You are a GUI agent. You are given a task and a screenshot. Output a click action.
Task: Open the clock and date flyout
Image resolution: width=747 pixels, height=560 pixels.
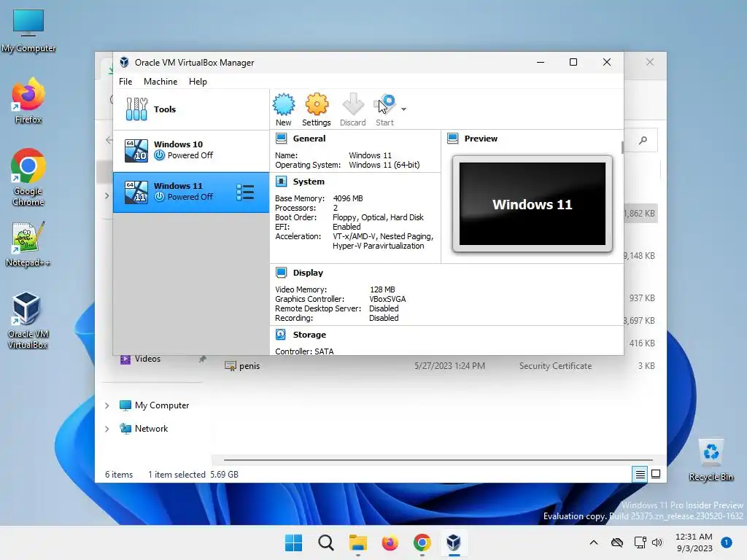coord(694,542)
